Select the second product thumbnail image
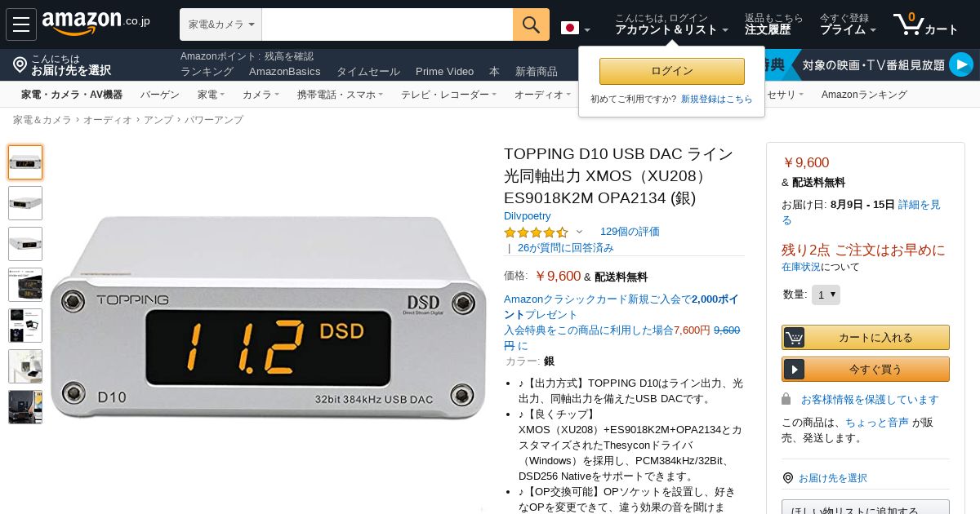 coord(25,203)
